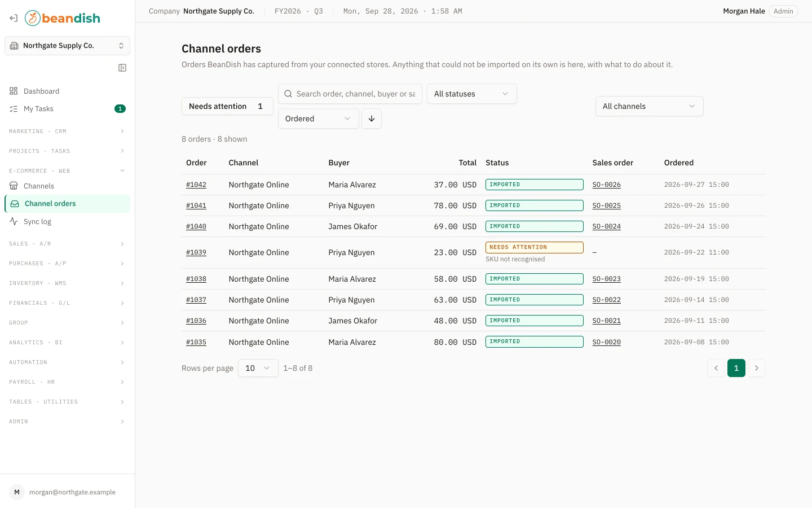
Task: Open Sync log in the sidebar
Action: (67, 221)
